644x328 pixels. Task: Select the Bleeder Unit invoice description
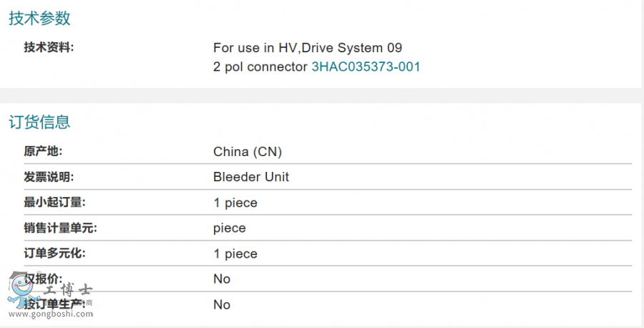click(251, 177)
